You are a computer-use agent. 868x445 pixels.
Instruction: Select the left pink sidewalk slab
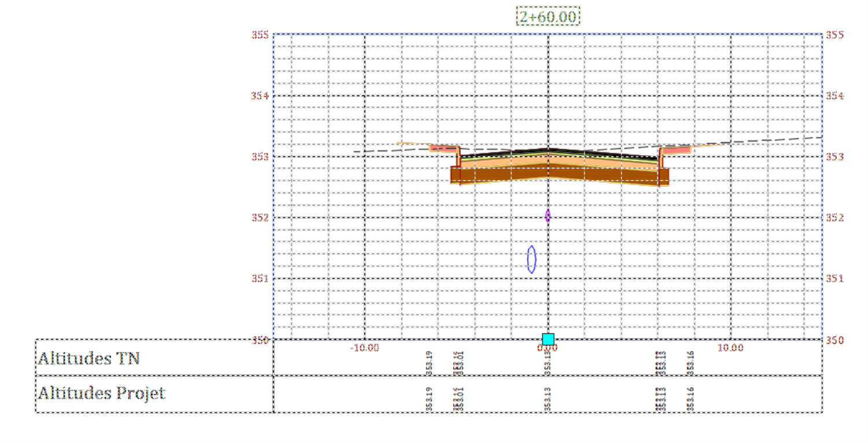443,148
